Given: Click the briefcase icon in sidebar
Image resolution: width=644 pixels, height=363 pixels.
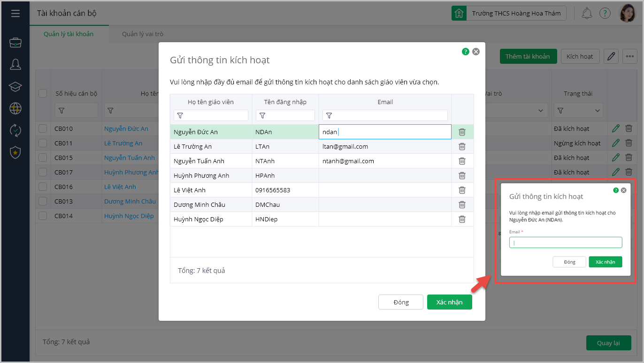Looking at the screenshot, I should [15, 43].
